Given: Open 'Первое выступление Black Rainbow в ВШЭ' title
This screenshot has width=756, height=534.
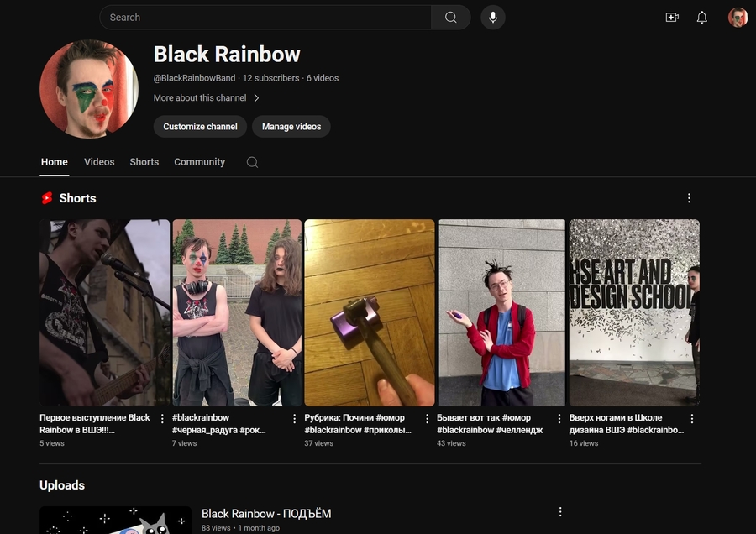Looking at the screenshot, I should coord(94,424).
